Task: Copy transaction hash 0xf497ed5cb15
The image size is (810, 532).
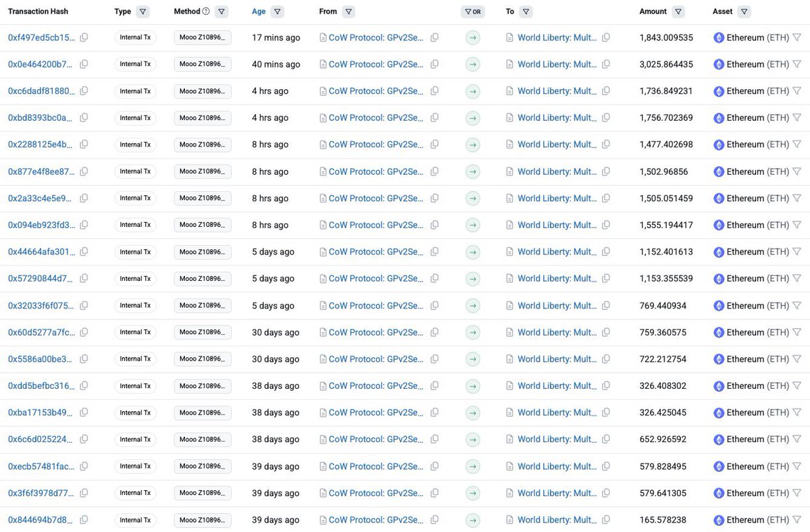Action: point(84,38)
